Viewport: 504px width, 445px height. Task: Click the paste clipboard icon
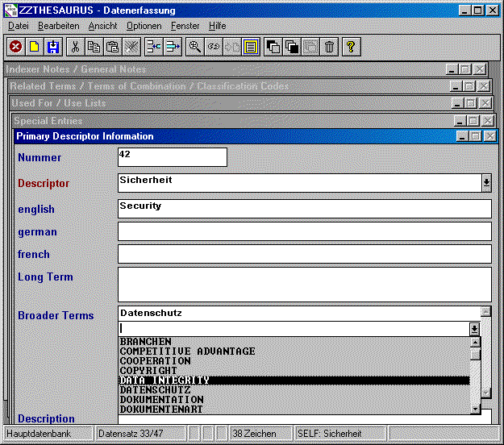113,47
